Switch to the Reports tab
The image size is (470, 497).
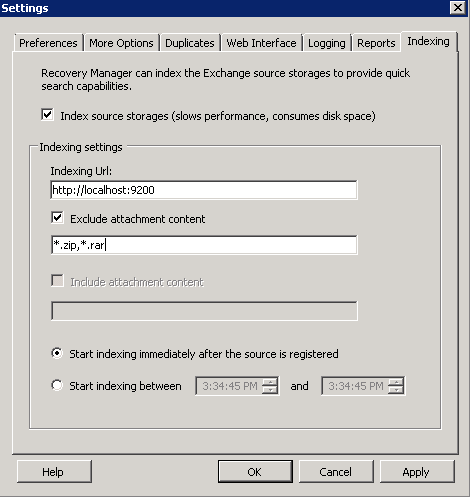pos(376,43)
